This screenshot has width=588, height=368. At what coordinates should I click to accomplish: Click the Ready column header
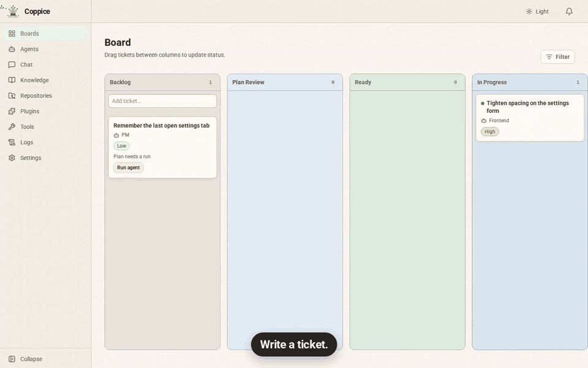coord(408,82)
